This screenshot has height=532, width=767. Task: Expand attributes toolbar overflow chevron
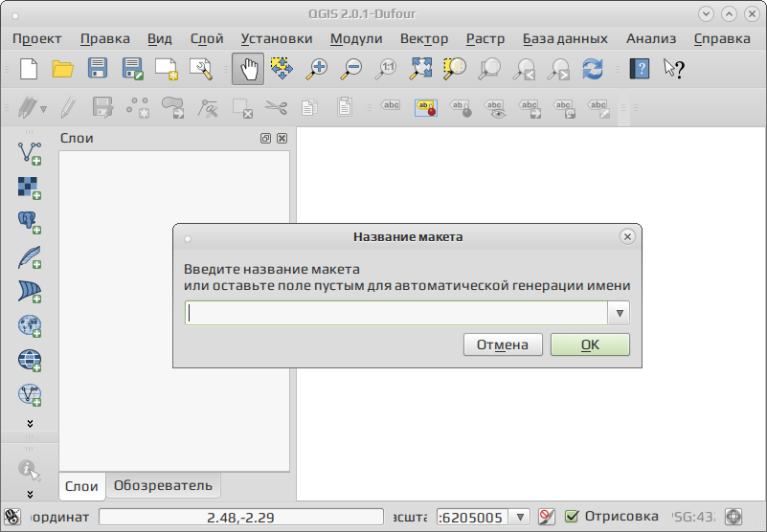(30, 495)
